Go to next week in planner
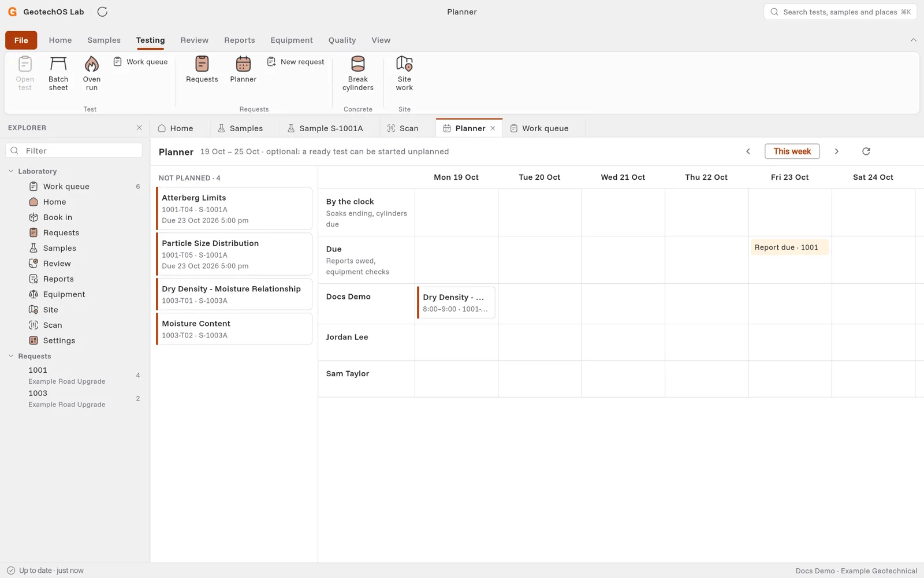 836,151
